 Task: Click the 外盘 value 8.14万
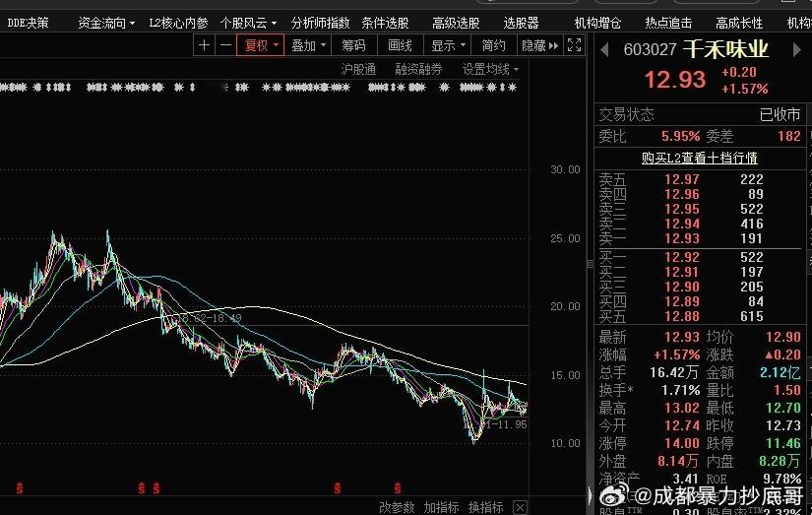click(678, 461)
